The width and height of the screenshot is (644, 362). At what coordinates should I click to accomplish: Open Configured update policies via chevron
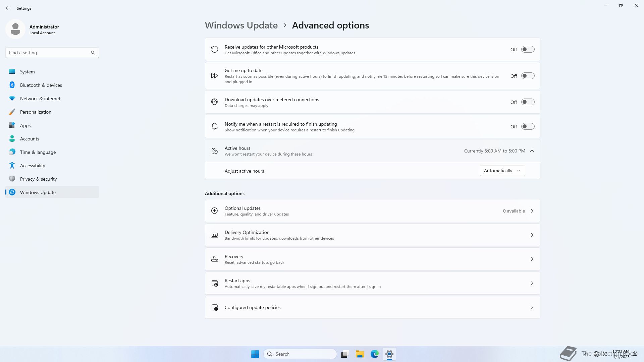(532, 307)
